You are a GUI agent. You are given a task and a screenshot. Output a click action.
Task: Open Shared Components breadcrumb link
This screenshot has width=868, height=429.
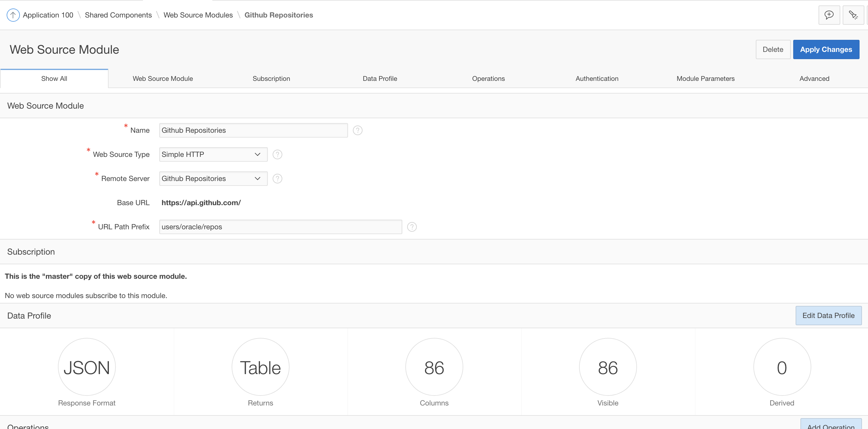point(118,15)
